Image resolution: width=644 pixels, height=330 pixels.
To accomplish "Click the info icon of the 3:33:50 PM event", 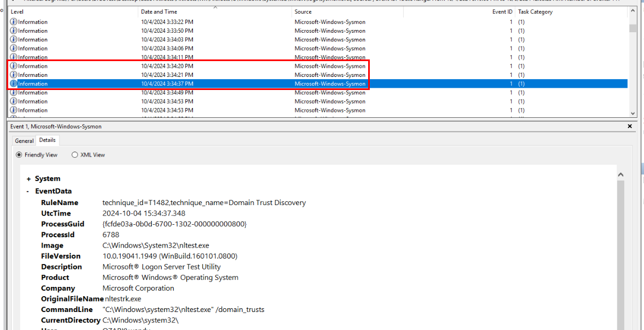I will click(14, 31).
